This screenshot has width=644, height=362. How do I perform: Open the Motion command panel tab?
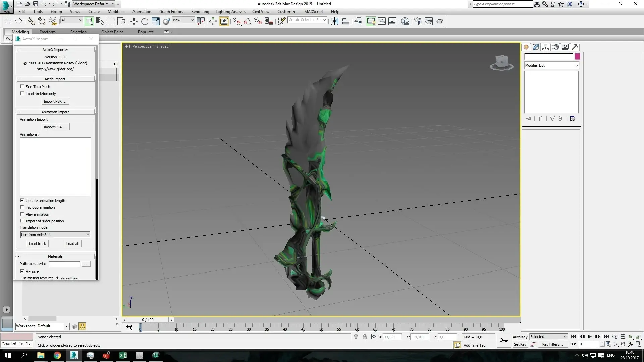point(555,47)
